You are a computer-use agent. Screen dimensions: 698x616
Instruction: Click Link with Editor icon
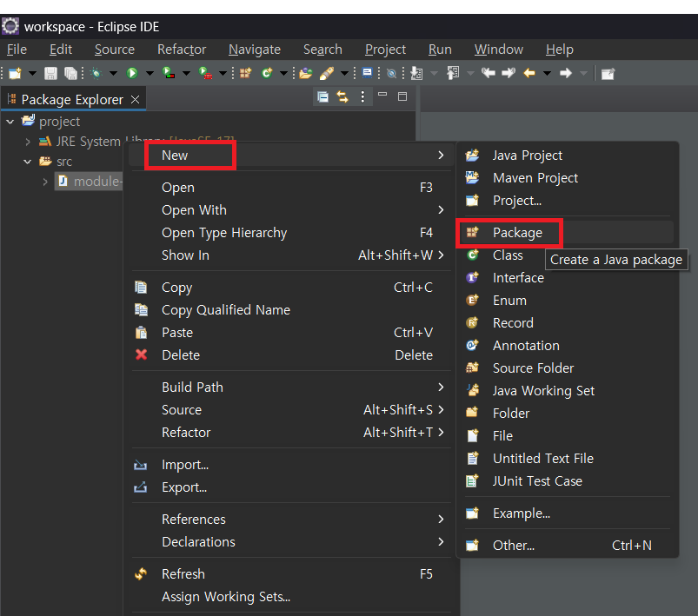point(342,96)
